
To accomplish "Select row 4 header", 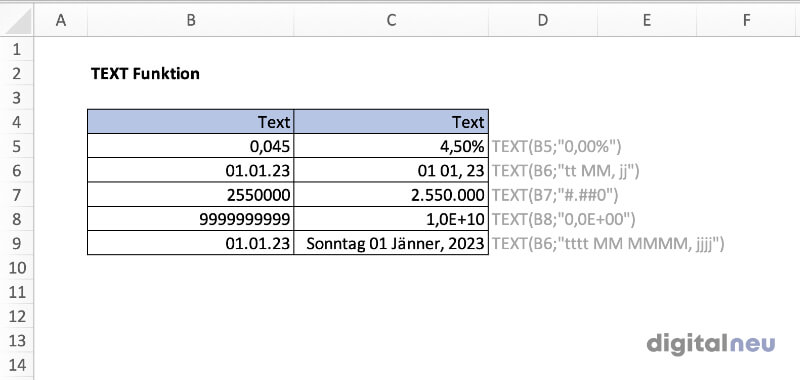I will 17,122.
